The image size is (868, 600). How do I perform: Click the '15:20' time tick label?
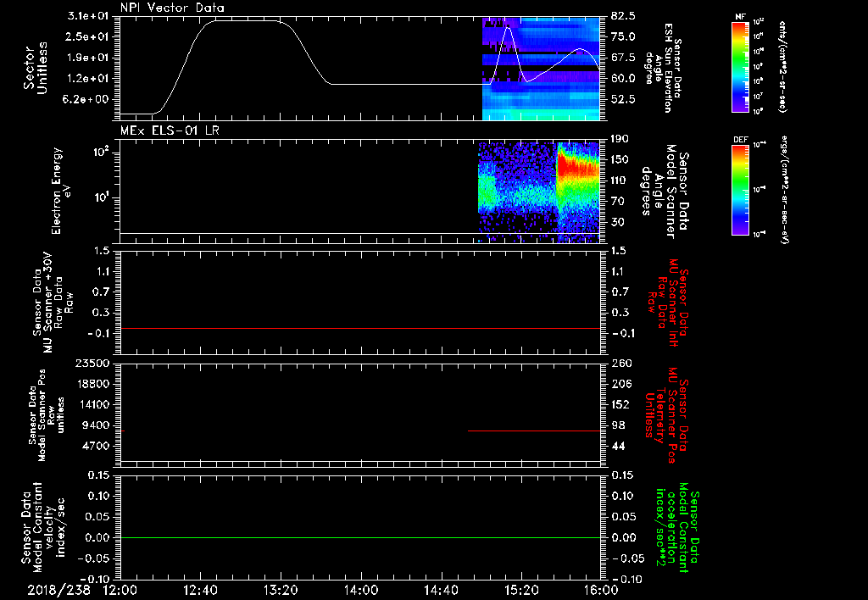point(521,591)
